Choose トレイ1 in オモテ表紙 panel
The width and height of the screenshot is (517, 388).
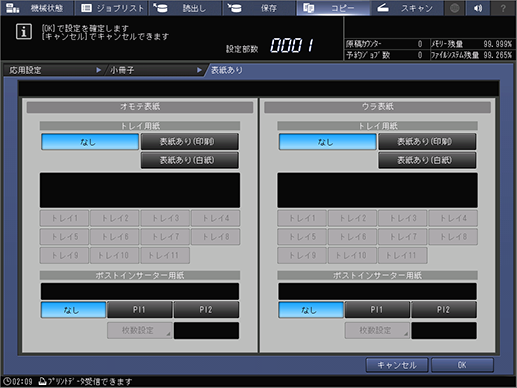[64, 218]
